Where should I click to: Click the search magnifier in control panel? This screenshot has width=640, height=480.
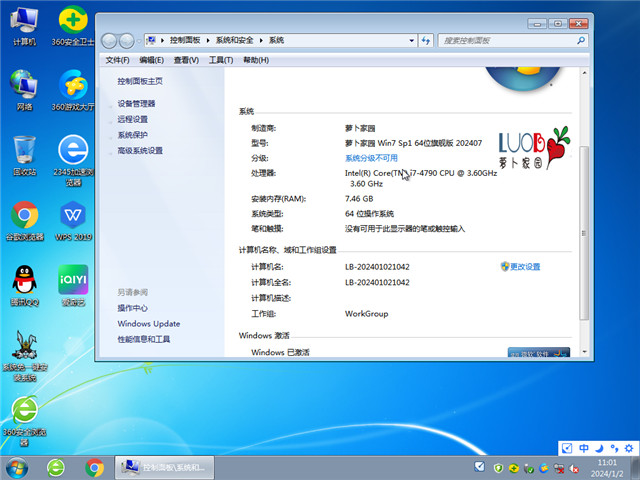tap(581, 40)
